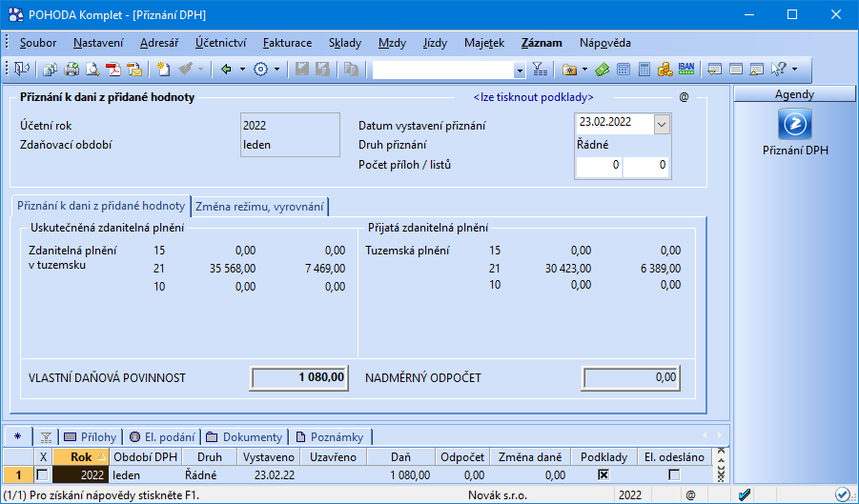Send PDF by email envelope icon
Viewport: 859px width, 504px height.
pos(134,70)
